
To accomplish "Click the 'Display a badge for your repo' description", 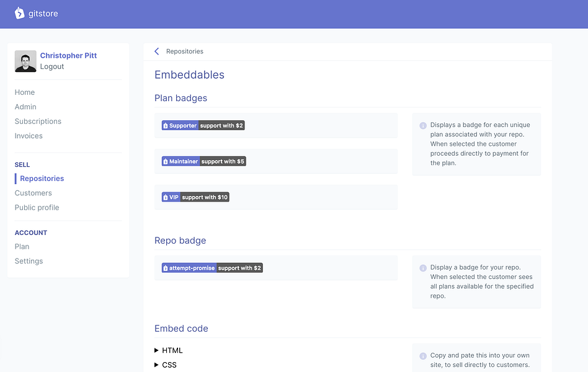I will 482,281.
